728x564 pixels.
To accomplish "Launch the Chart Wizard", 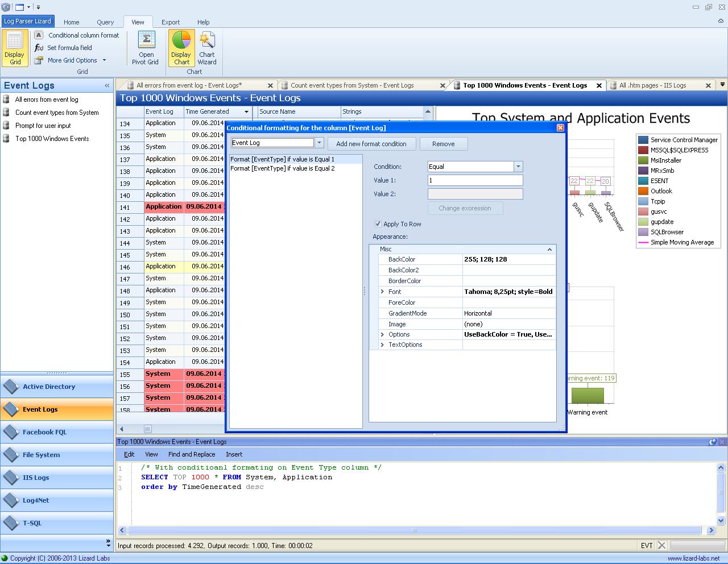I will pos(207,48).
